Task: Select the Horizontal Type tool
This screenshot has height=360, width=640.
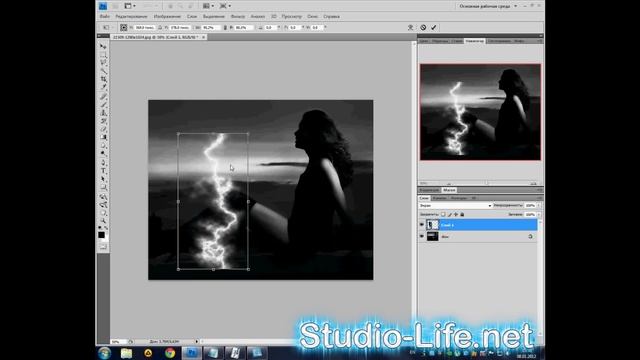Action: 103,171
